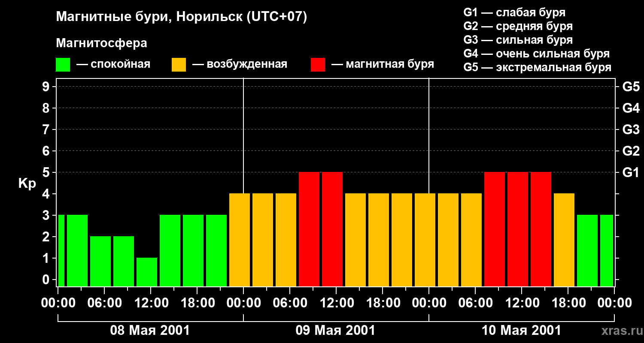The image size is (644, 343).
Task: Click 'G1 — слабая буря' legend line
Action: (x=514, y=12)
